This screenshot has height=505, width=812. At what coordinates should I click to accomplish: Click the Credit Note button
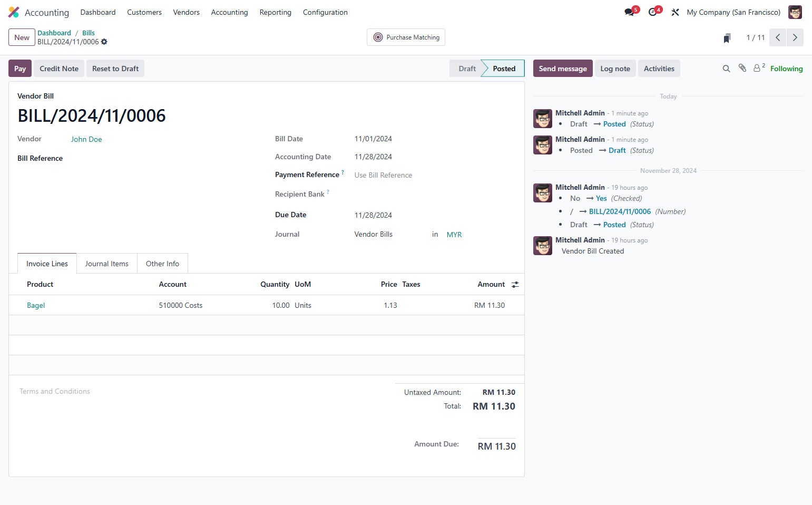pyautogui.click(x=59, y=69)
